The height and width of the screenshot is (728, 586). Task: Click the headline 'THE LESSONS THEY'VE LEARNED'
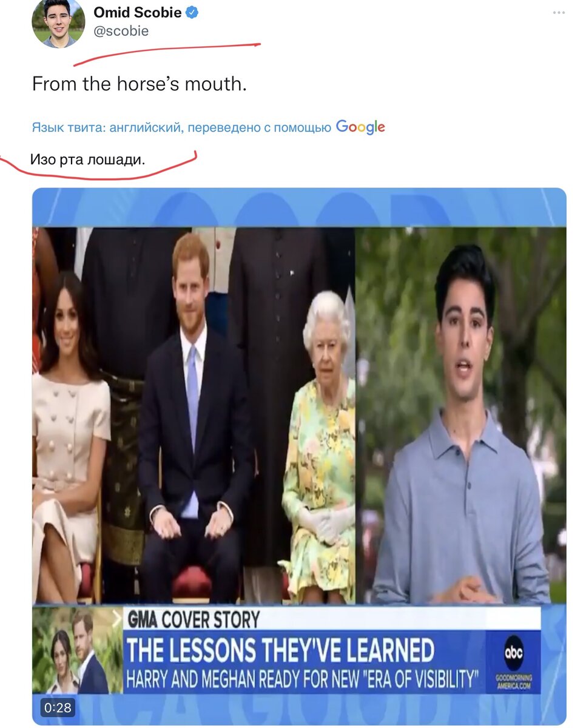(280, 650)
